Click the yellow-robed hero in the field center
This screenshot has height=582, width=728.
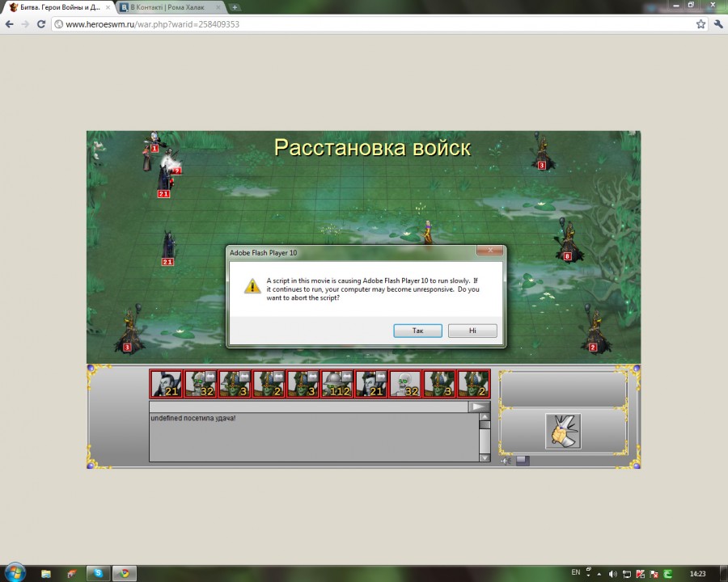tap(428, 232)
